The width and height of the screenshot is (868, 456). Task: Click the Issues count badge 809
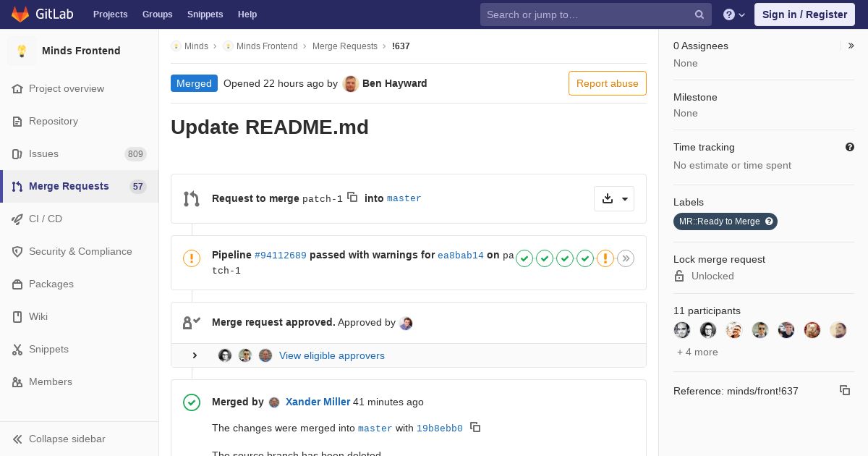tap(135, 154)
